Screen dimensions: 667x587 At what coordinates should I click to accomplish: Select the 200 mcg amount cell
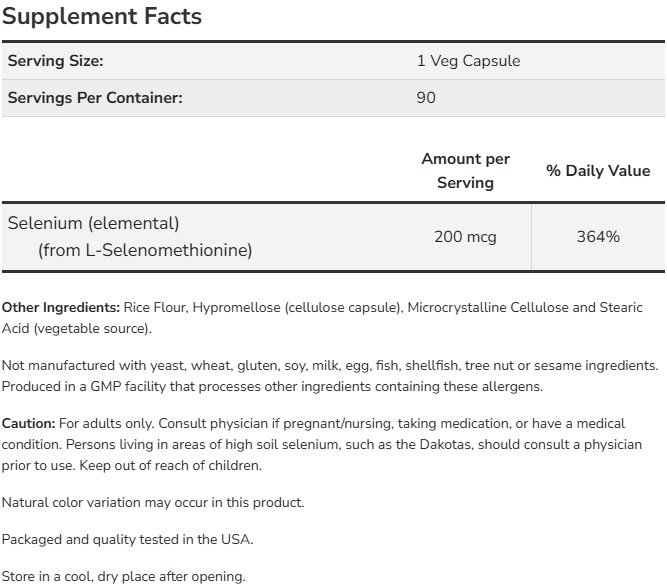[465, 237]
